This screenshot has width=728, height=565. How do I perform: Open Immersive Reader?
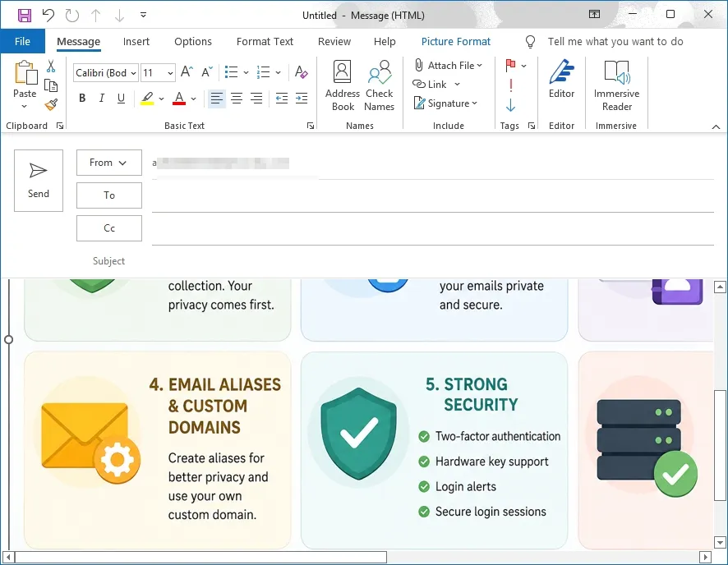tap(616, 85)
